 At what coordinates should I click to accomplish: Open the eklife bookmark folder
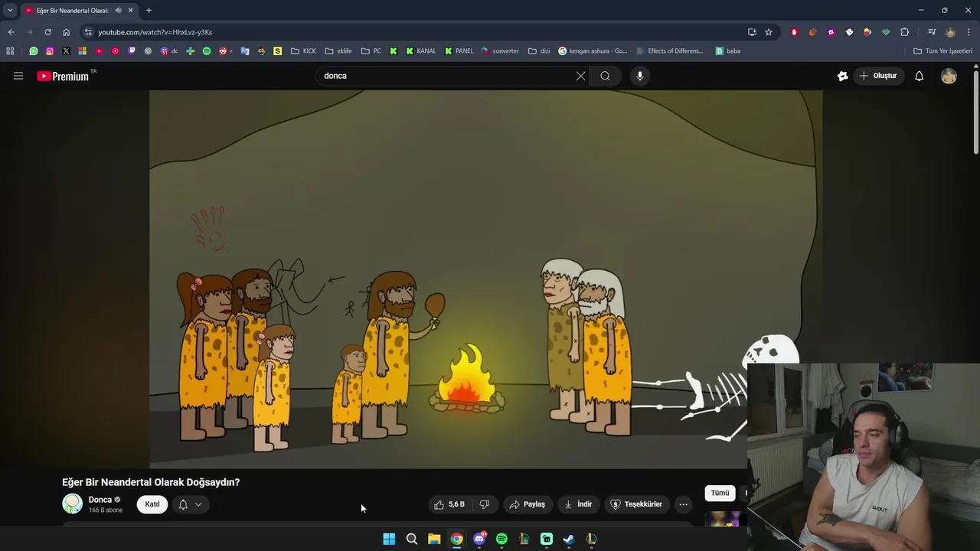(338, 51)
